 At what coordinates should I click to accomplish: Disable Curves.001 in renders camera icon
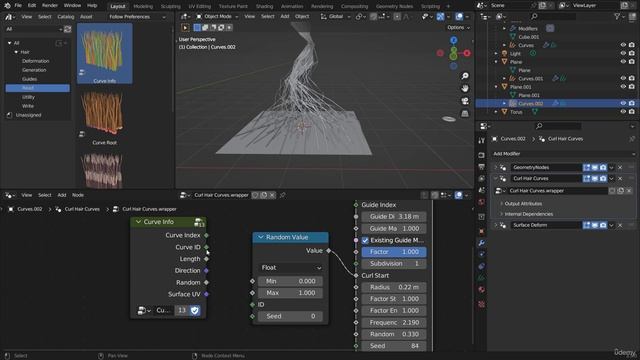631,78
